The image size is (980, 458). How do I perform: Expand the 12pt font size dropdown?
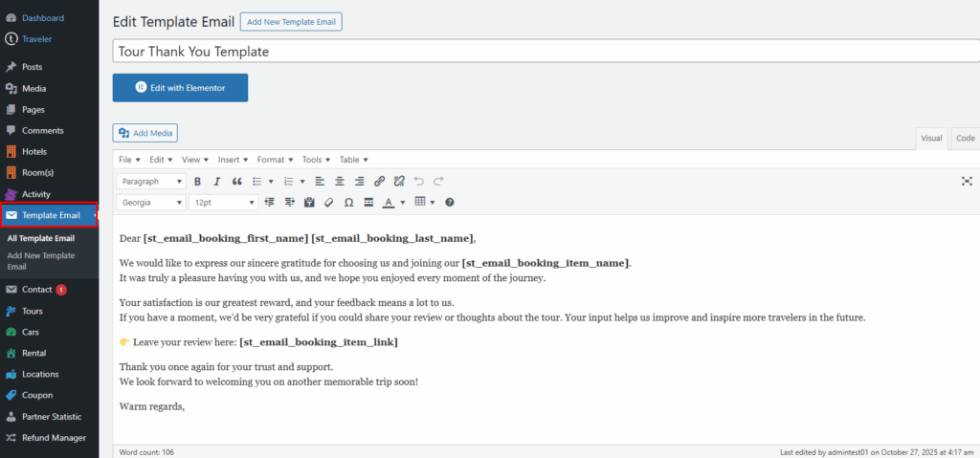(223, 203)
